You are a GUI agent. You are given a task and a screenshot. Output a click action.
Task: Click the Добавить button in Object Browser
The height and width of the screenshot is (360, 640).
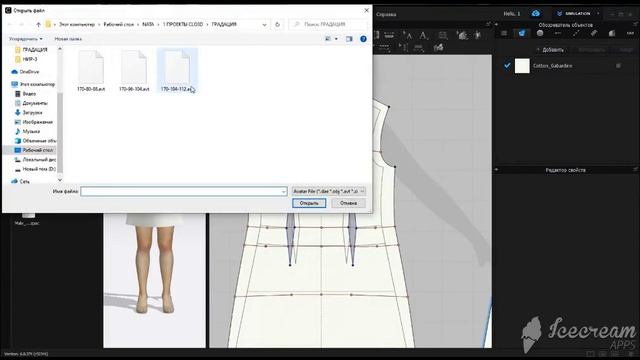(550, 50)
